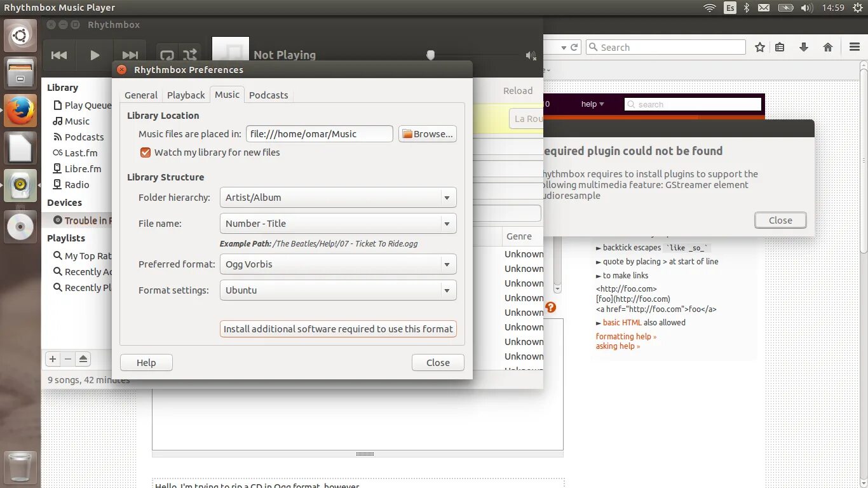Screen dimensions: 868x488
Task: Click the Previous track button in Rhythmbox
Action: (59, 55)
